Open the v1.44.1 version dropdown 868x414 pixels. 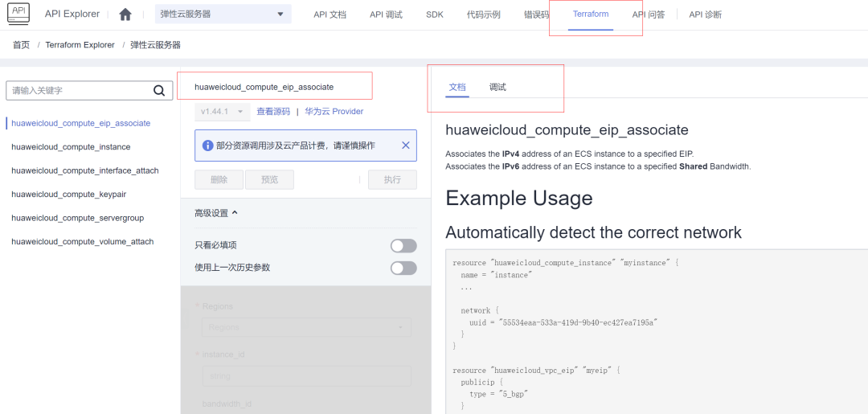[222, 112]
